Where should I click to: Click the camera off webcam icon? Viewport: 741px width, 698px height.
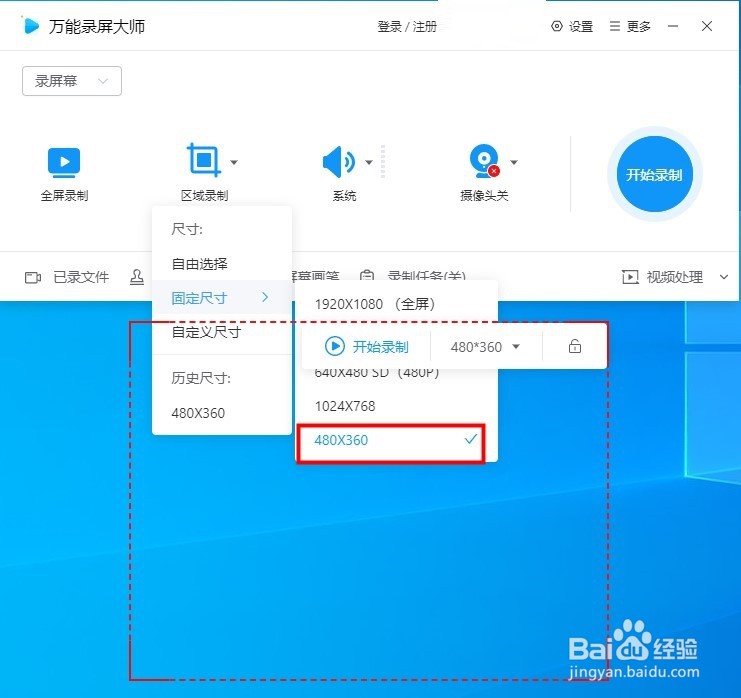coord(484,161)
